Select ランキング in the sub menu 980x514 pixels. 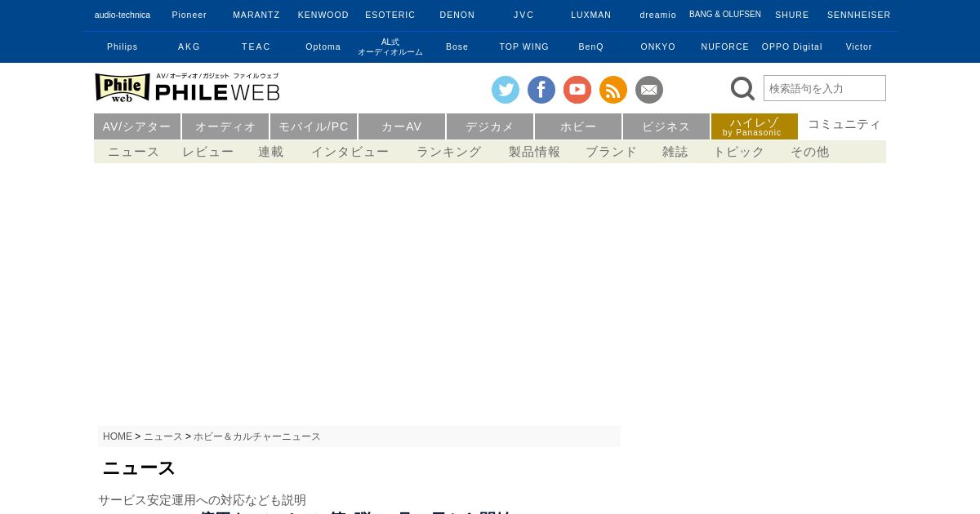tap(449, 152)
